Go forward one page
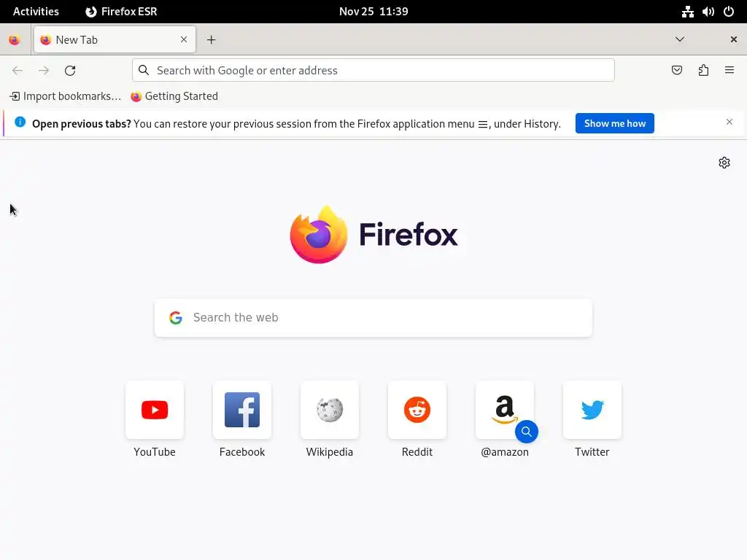Image resolution: width=747 pixels, height=560 pixels. 44,71
